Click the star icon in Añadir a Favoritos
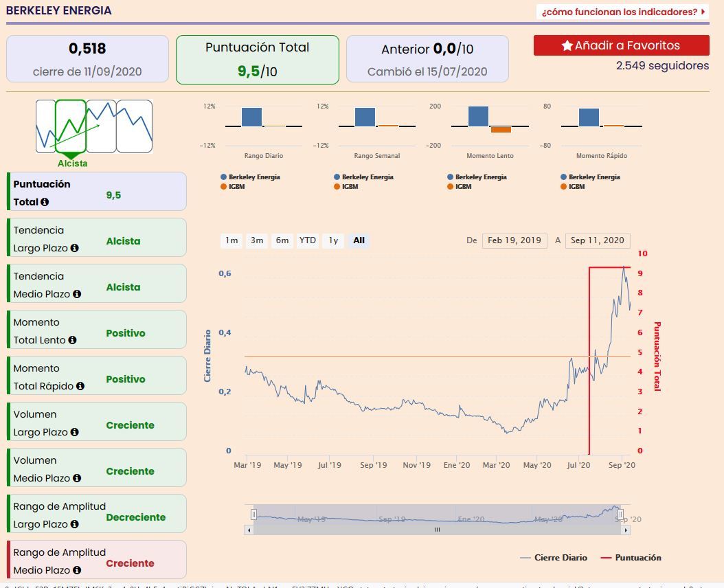724x588 pixels. pos(567,45)
